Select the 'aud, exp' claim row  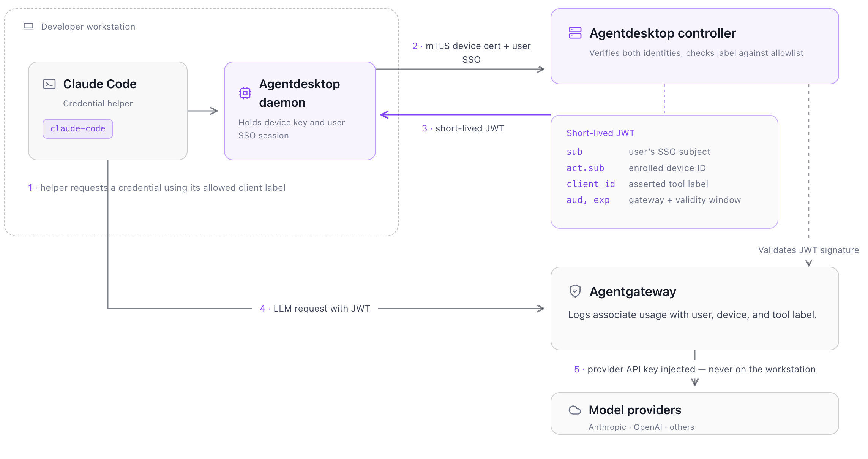654,200
